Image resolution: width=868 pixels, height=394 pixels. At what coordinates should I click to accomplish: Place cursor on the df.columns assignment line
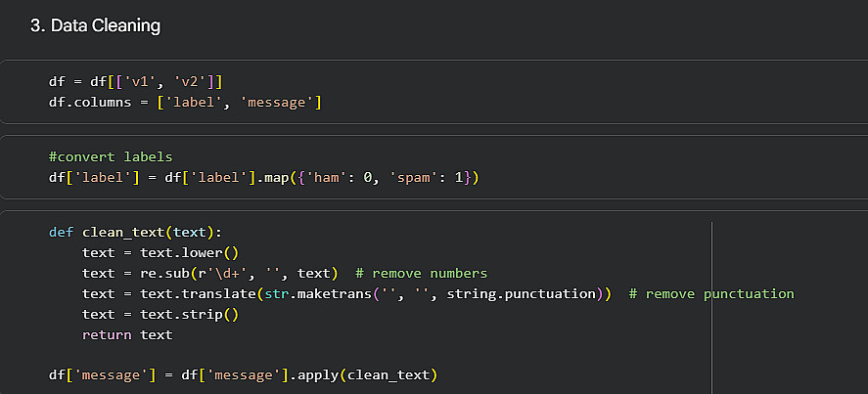[186, 103]
